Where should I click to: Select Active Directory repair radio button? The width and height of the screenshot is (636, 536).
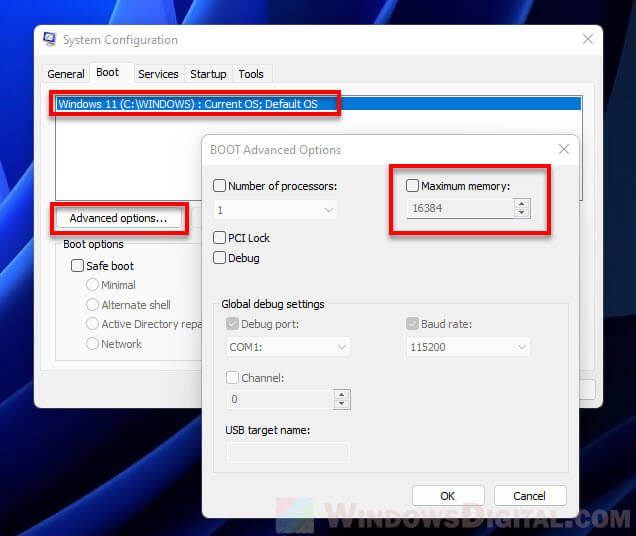[x=92, y=324]
